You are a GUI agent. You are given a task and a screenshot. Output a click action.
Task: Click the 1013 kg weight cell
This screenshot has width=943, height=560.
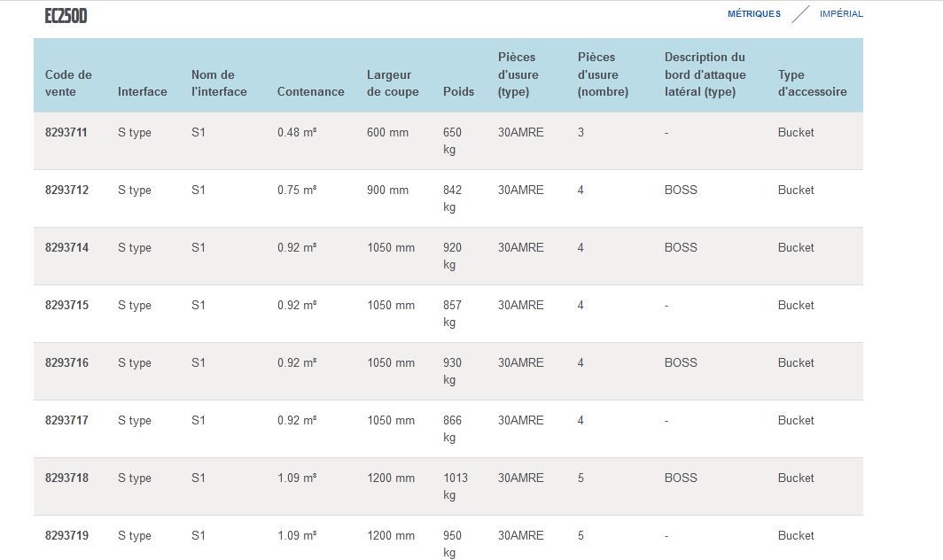point(456,486)
